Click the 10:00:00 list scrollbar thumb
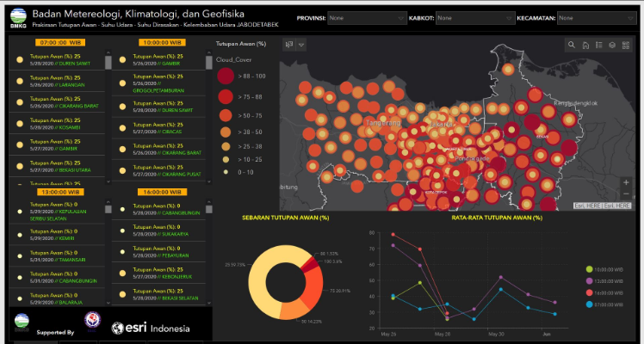The image size is (644, 344). (209, 63)
